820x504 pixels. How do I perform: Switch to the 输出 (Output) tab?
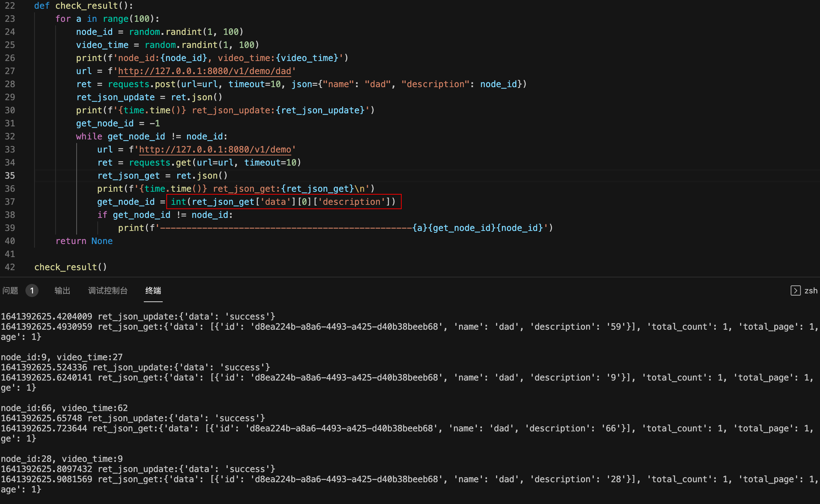[62, 290]
